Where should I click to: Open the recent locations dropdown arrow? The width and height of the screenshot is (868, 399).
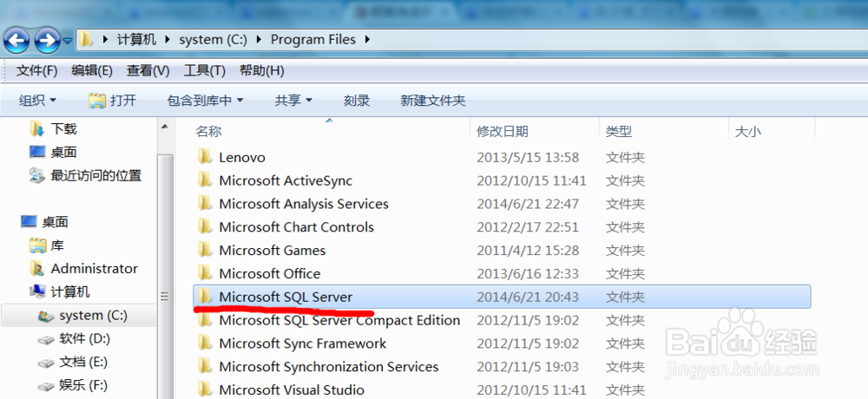point(68,41)
